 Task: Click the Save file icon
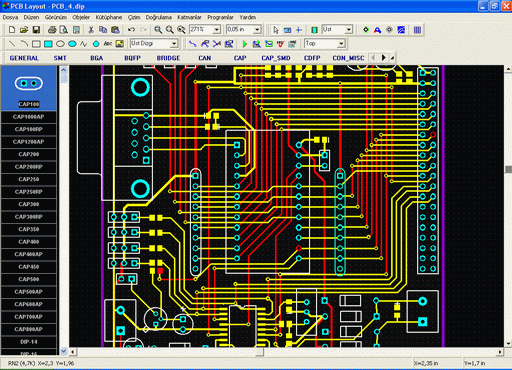point(36,30)
